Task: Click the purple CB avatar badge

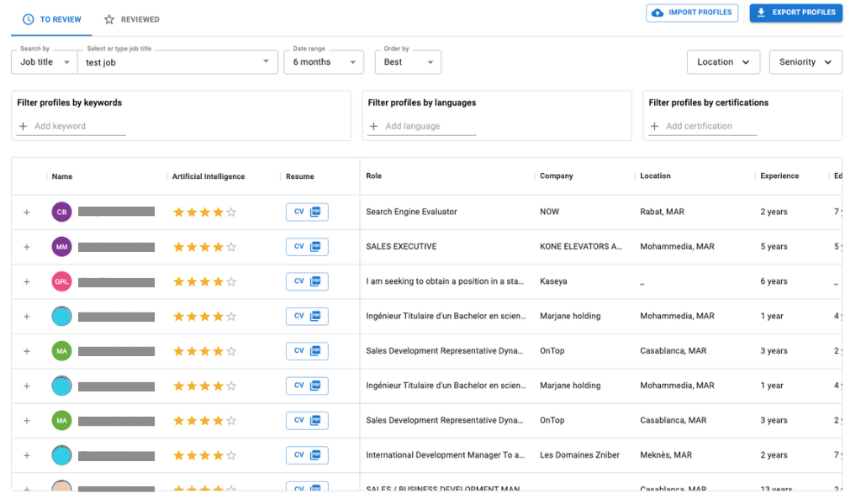Action: (61, 212)
